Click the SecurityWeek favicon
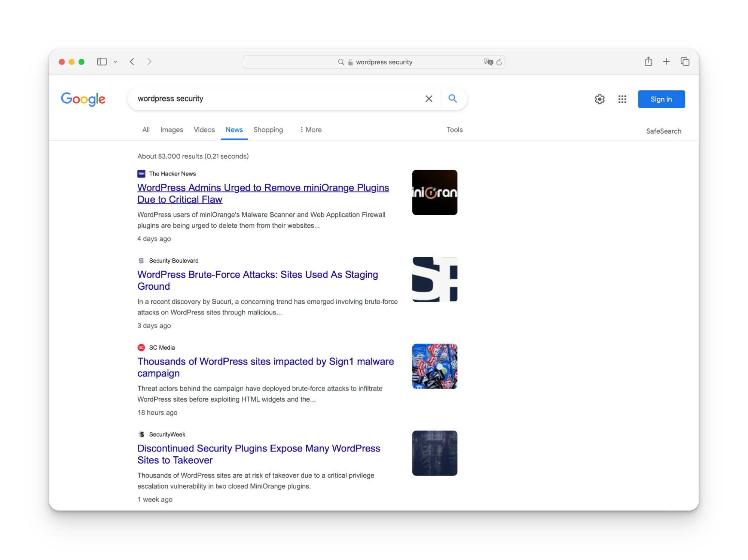 pos(141,434)
